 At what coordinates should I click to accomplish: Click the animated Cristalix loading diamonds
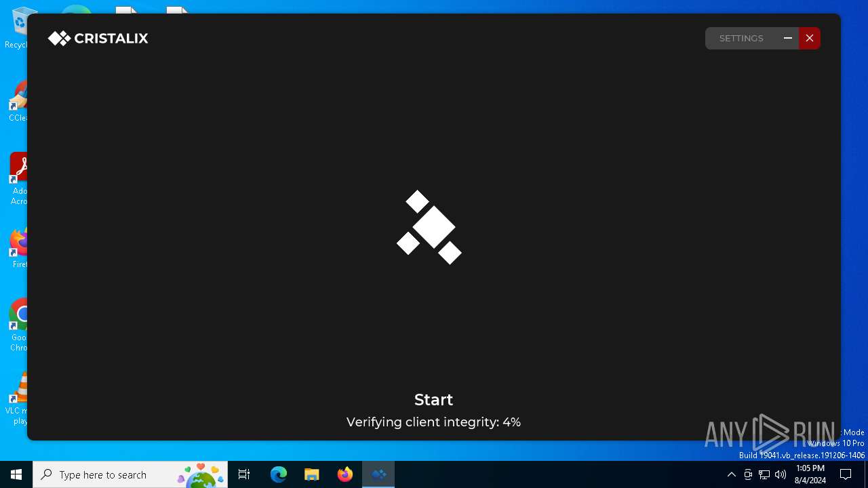[x=429, y=227]
